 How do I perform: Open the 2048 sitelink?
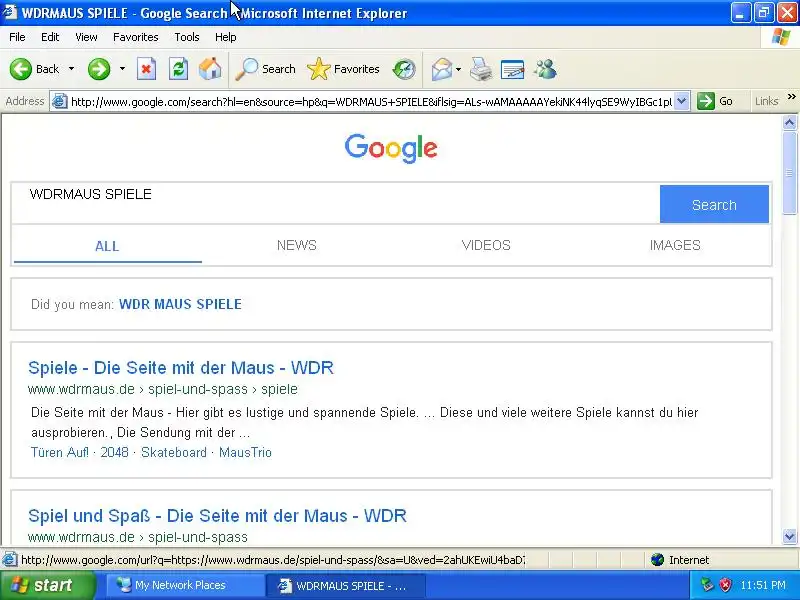click(x=114, y=452)
